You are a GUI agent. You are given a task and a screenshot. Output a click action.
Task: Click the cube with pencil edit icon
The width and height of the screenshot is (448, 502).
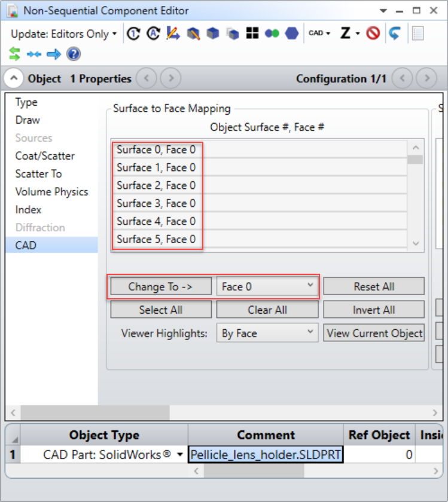pos(193,33)
